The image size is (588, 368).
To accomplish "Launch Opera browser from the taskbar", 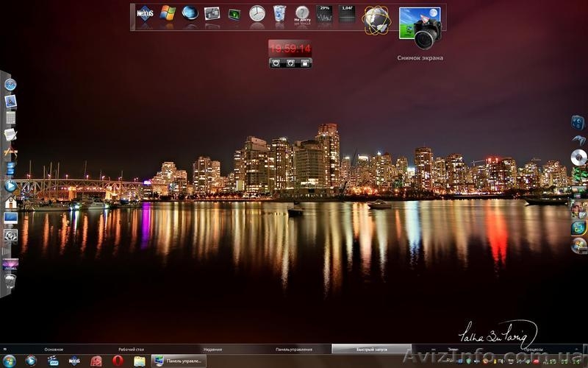I will (x=118, y=361).
